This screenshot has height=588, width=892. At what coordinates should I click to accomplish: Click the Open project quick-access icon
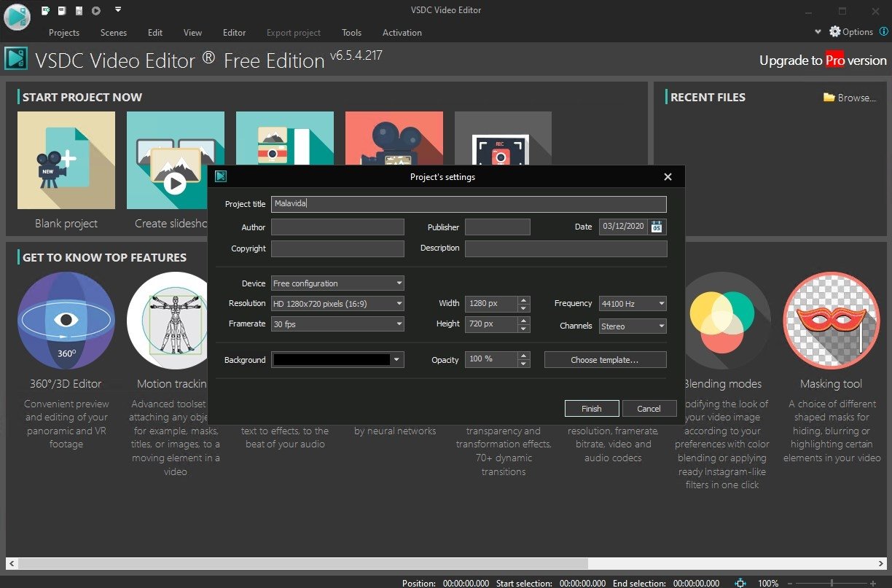click(x=62, y=10)
